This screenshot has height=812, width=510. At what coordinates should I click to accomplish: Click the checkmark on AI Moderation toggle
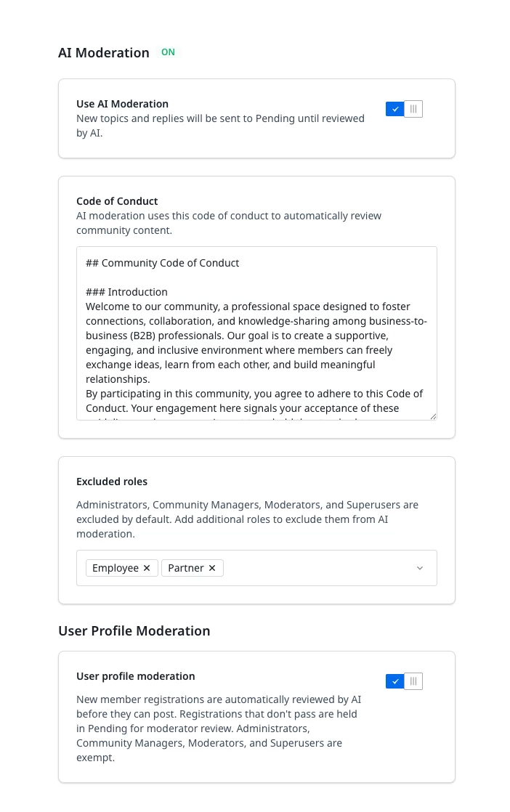pos(395,109)
